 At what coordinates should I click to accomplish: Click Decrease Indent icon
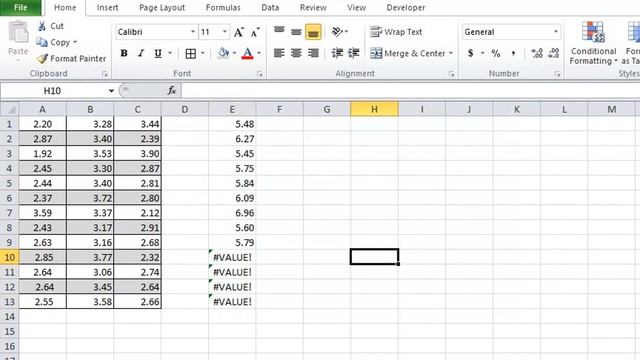[337, 53]
